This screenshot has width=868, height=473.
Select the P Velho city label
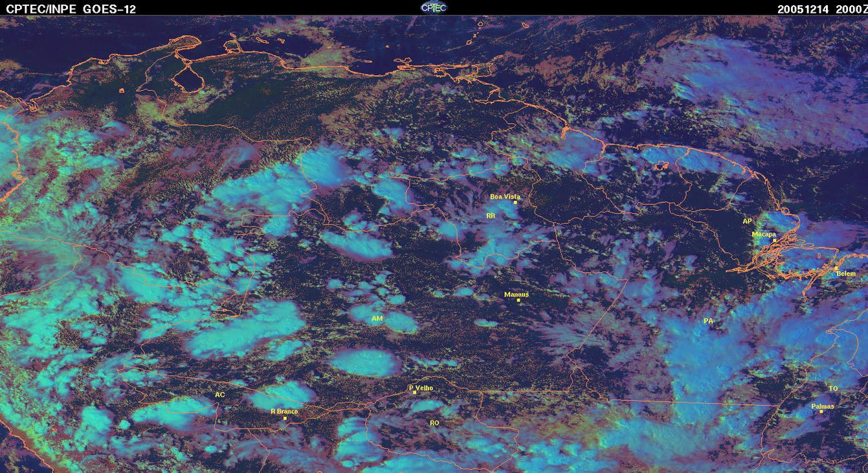point(421,387)
